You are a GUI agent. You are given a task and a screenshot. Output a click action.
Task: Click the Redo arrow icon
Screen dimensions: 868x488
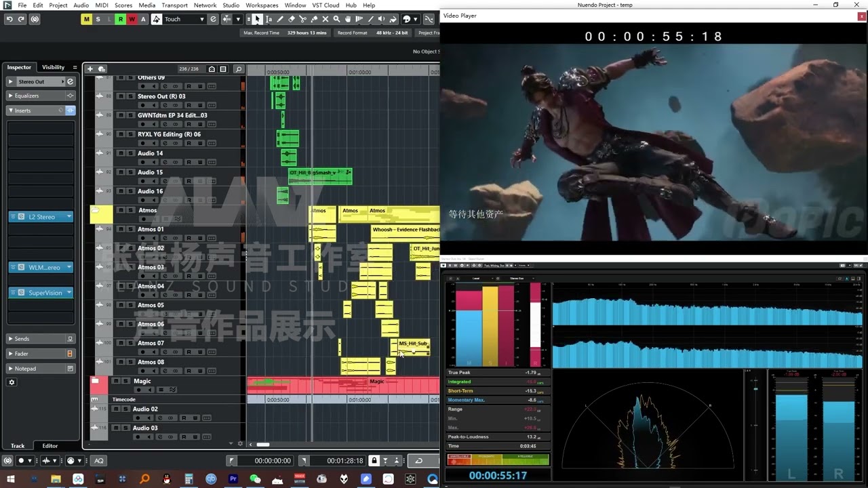pos(22,19)
